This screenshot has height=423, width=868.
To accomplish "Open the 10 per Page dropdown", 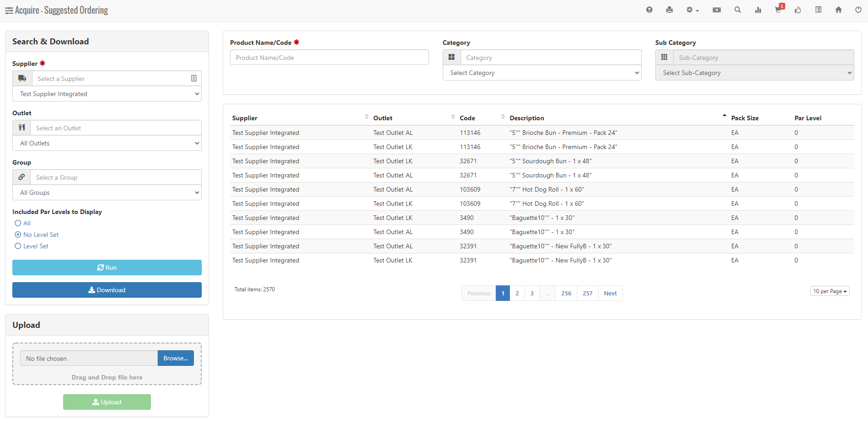I will pyautogui.click(x=830, y=291).
